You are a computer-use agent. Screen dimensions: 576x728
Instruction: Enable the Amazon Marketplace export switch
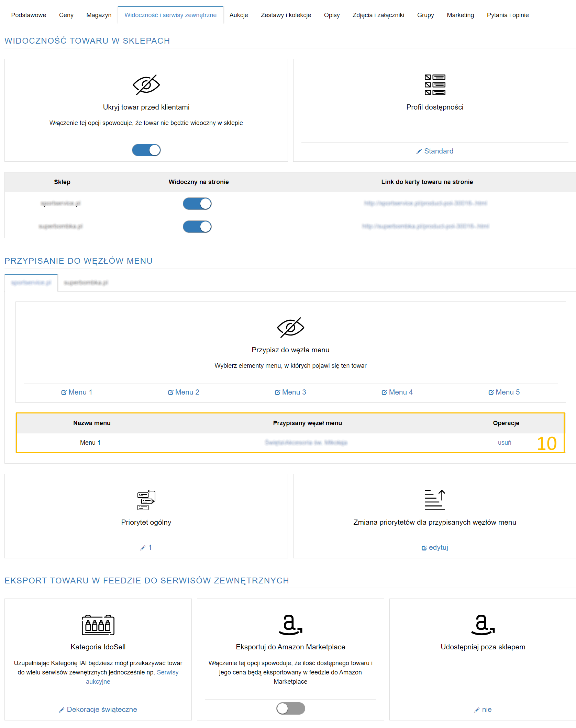click(290, 708)
